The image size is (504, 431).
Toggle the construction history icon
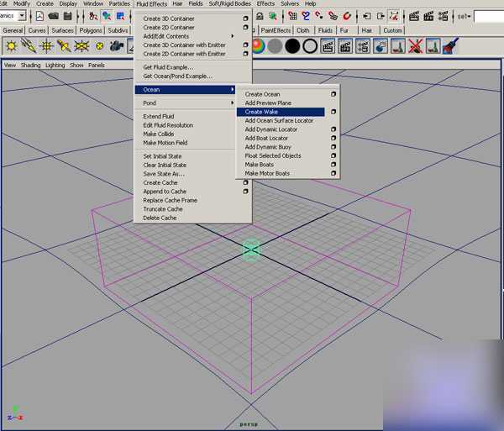[394, 16]
